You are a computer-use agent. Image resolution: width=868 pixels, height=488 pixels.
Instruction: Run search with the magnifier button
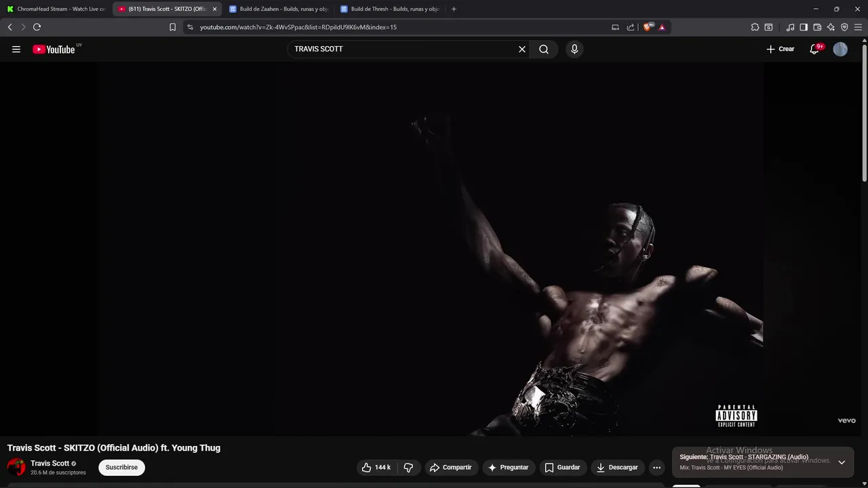[x=544, y=49]
